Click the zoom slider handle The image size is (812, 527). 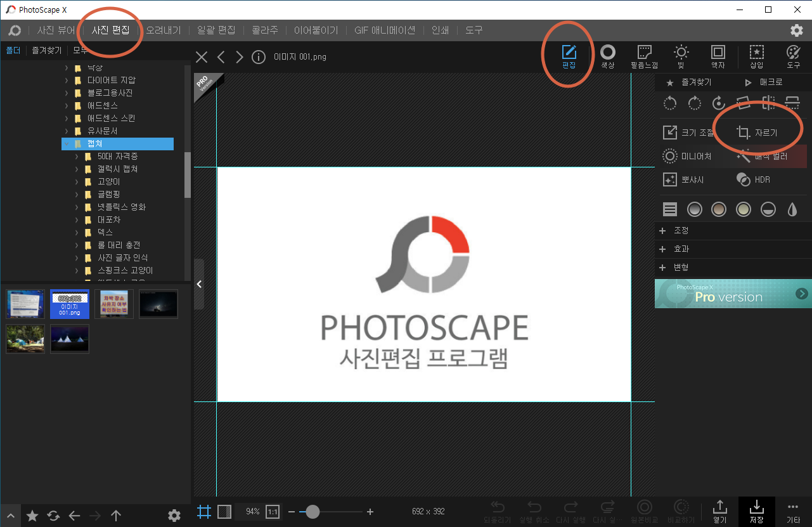313,511
